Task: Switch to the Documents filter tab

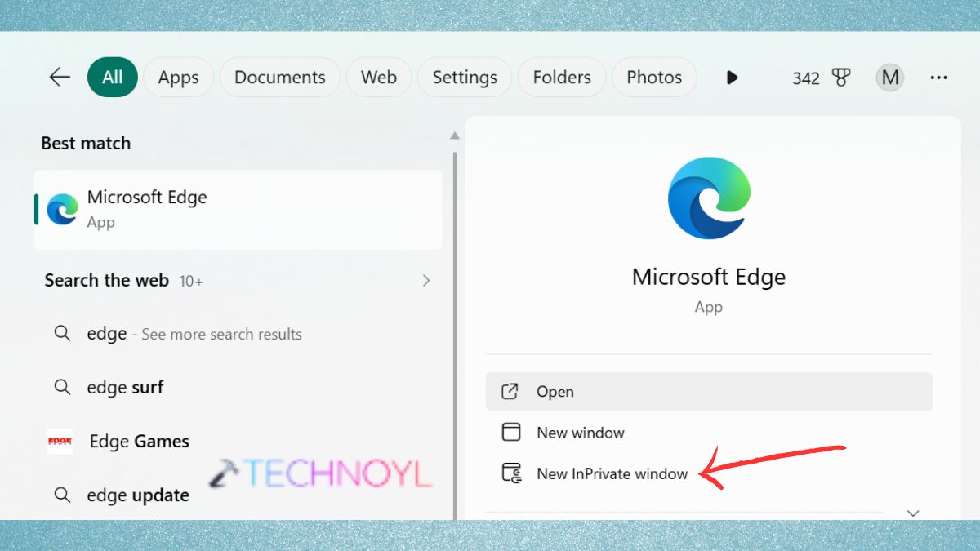Action: click(x=280, y=78)
